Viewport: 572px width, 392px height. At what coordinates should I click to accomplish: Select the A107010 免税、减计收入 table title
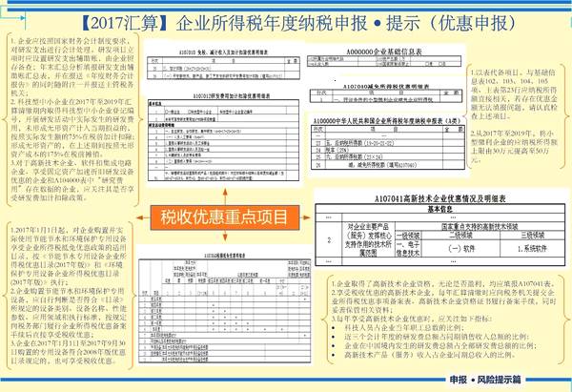(223, 52)
